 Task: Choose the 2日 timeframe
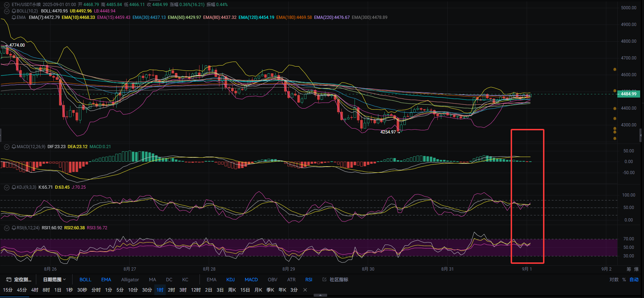(x=209, y=290)
